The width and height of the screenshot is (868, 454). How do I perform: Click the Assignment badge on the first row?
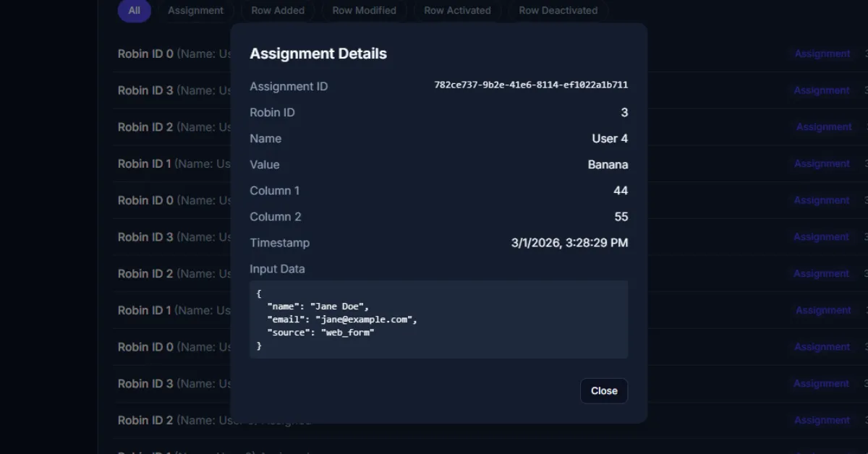[822, 53]
